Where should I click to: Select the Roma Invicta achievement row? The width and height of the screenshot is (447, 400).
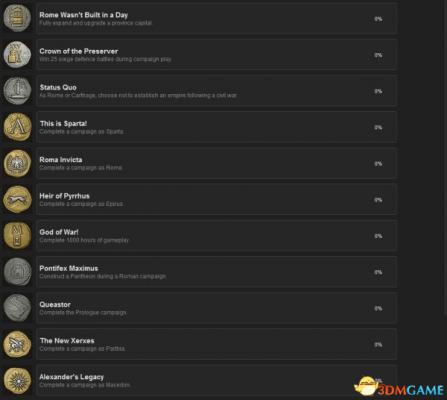[x=216, y=163]
